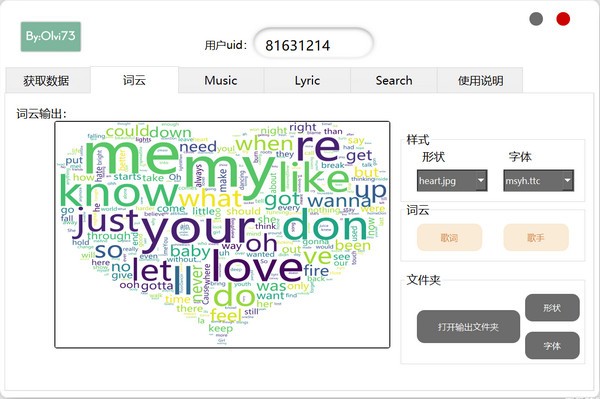The image size is (600, 399).
Task: Open the Lyric tab
Action: [x=307, y=80]
